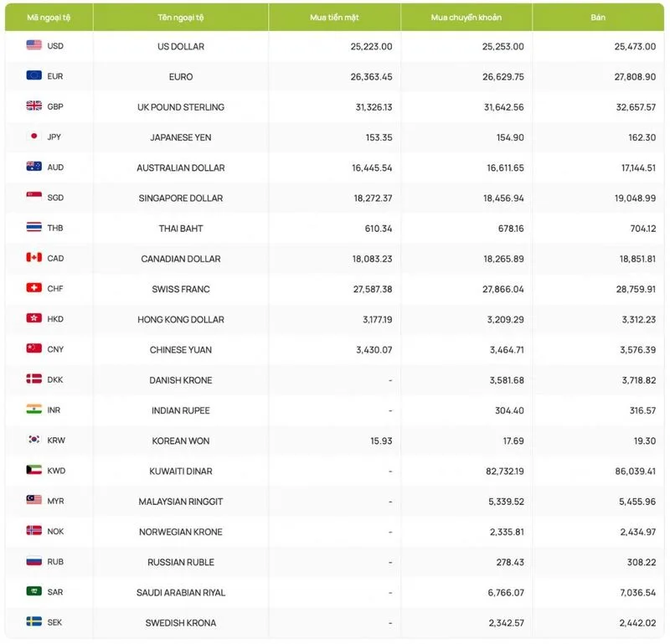The width and height of the screenshot is (670, 644).
Task: Click SGD sell value 19,048.99
Action: tap(635, 198)
